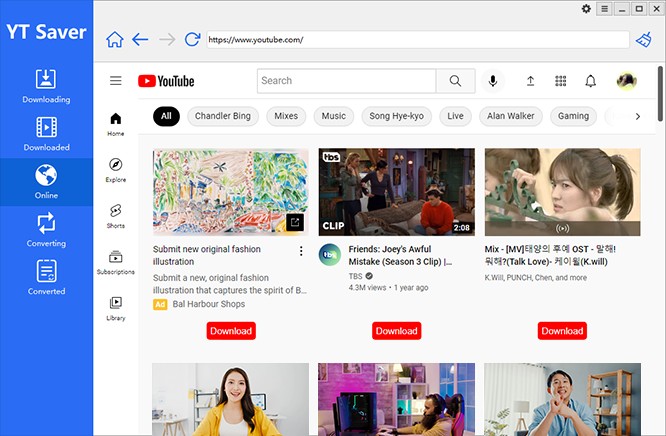Open Shorts in YouTube sidebar
The image size is (666, 436).
pyautogui.click(x=116, y=216)
